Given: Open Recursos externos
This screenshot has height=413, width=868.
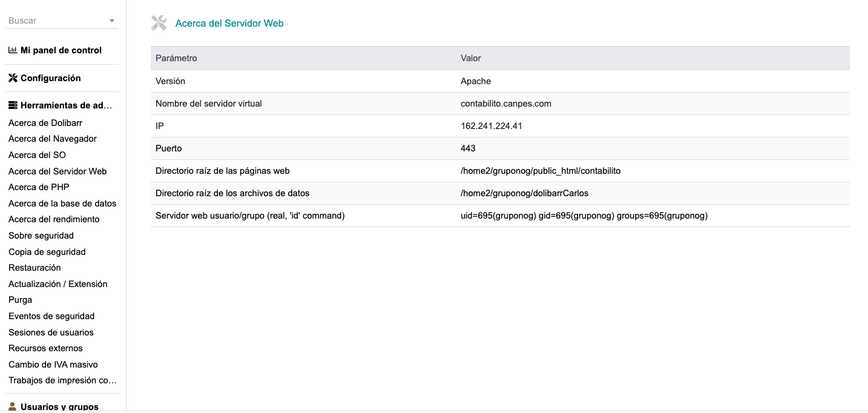Looking at the screenshot, I should pos(45,348).
